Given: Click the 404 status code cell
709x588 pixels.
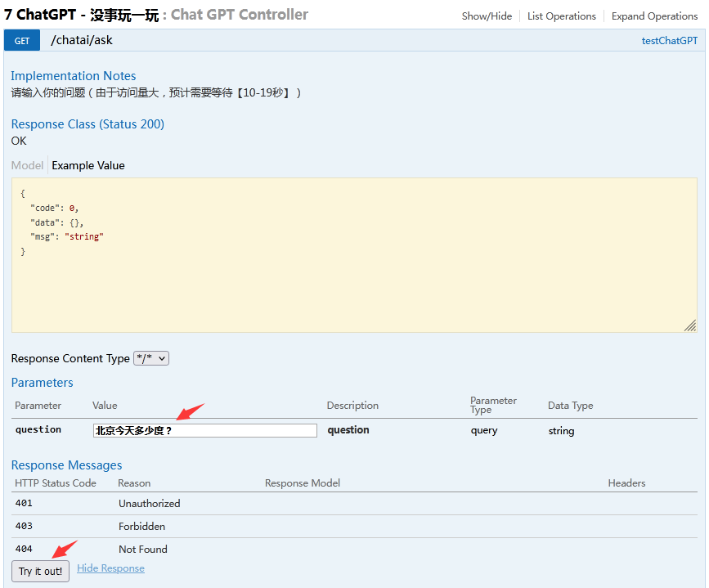Looking at the screenshot, I should coord(24,549).
